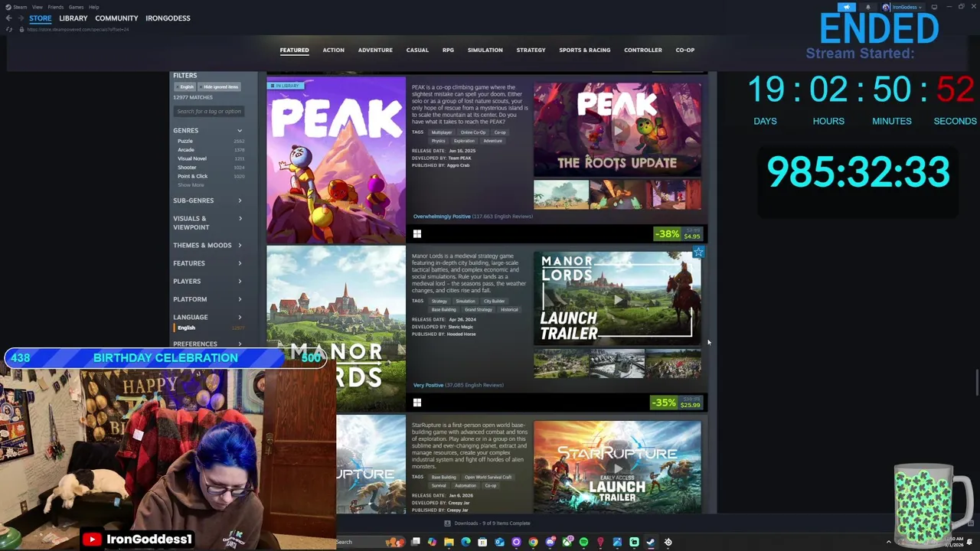Expand the Themes & Moods filter section
The image size is (980, 551).
point(207,246)
